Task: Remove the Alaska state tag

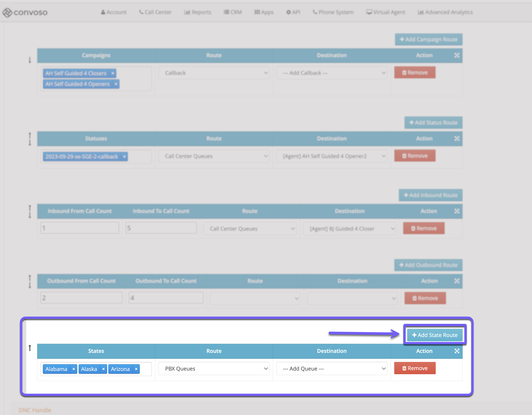Action: 104,369
